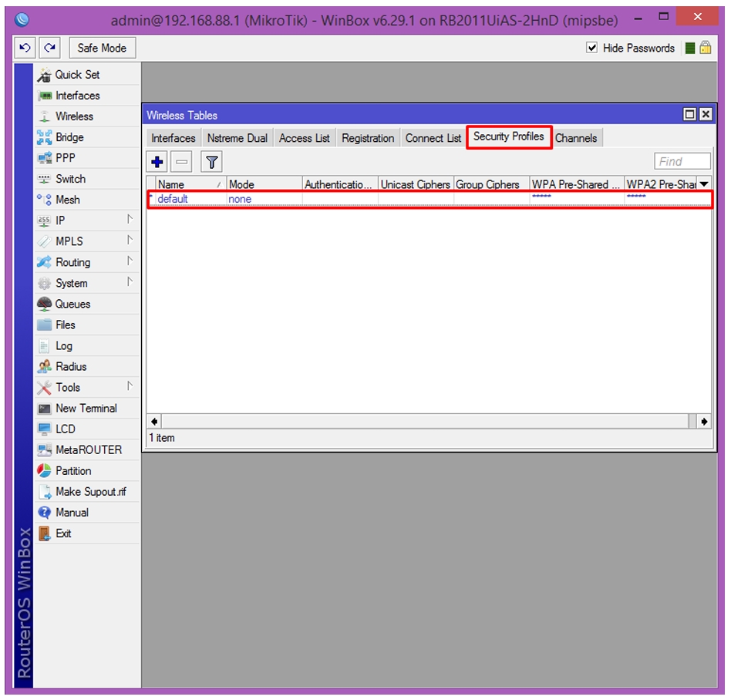Image resolution: width=731 pixels, height=700 pixels.
Task: Expand the System submenu
Action: point(130,282)
